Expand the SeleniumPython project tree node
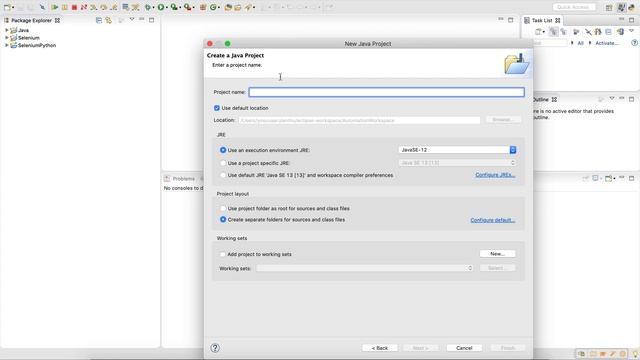 coord(7,45)
